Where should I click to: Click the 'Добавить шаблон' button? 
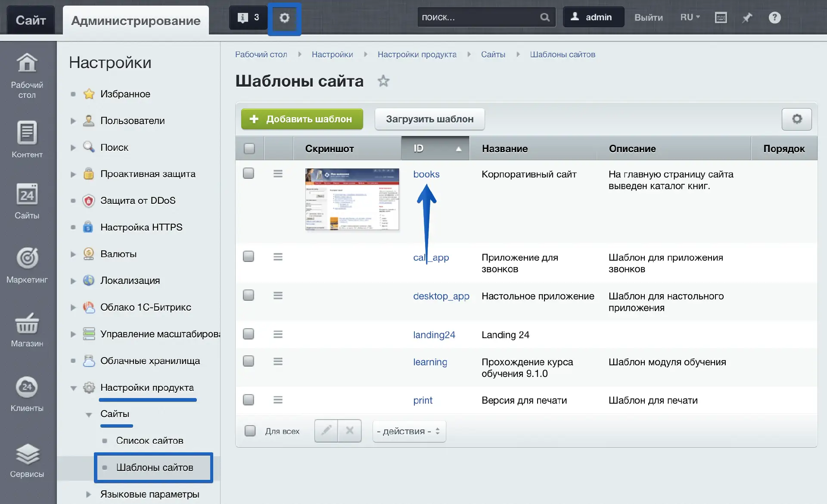point(302,119)
